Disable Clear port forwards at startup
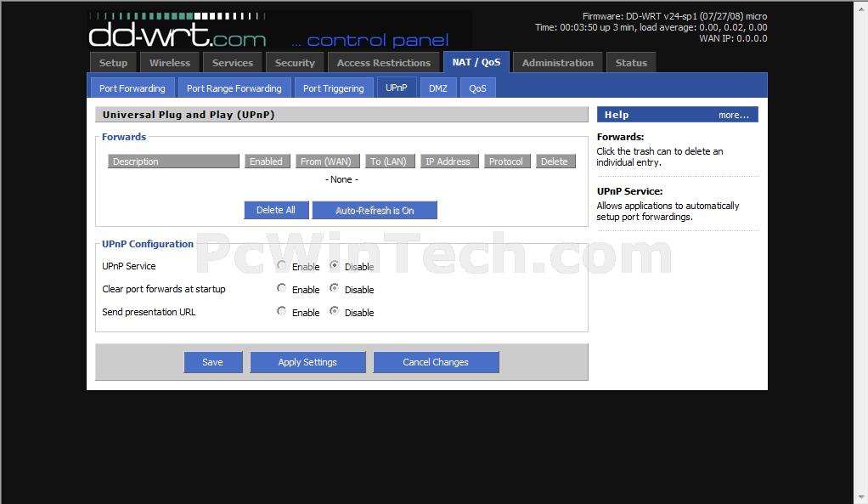 335,288
